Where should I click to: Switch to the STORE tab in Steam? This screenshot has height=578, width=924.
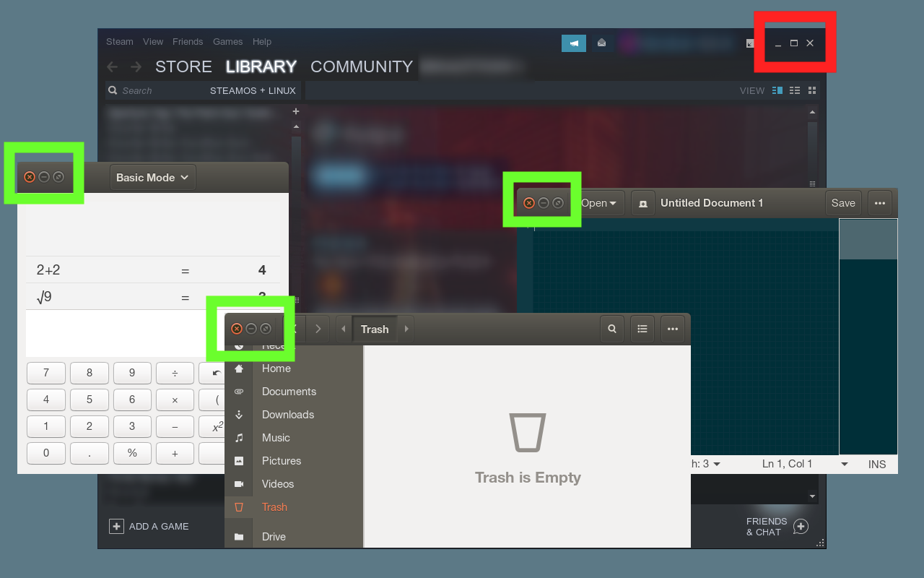(183, 67)
